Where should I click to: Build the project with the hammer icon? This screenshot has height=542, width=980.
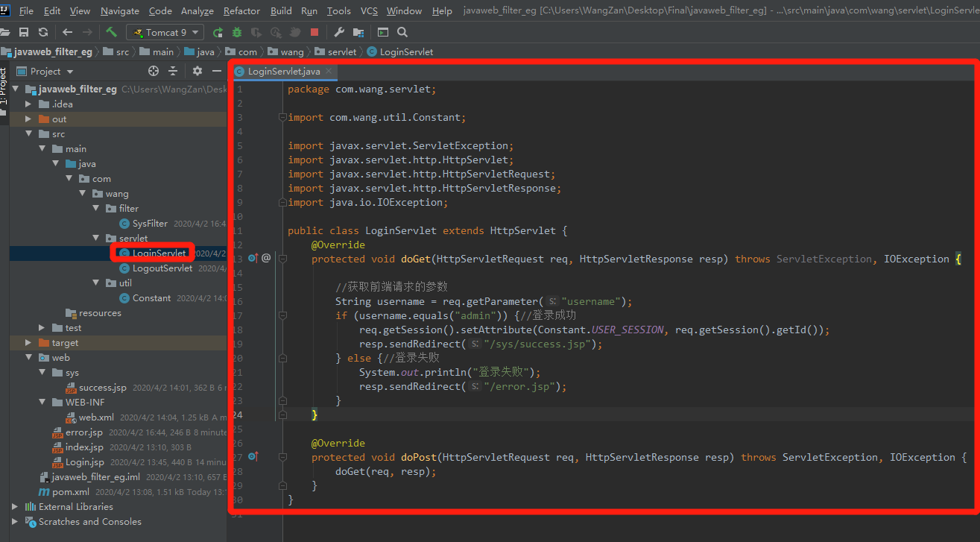tap(112, 32)
